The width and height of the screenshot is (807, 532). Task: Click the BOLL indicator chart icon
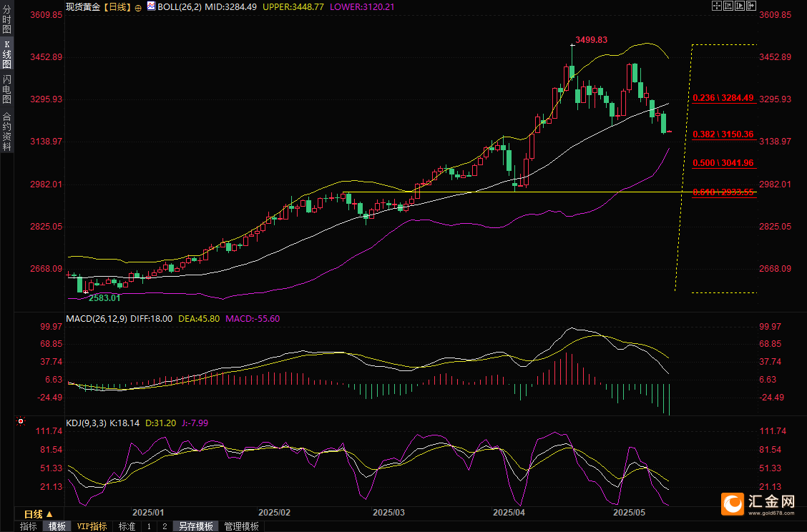[151, 6]
